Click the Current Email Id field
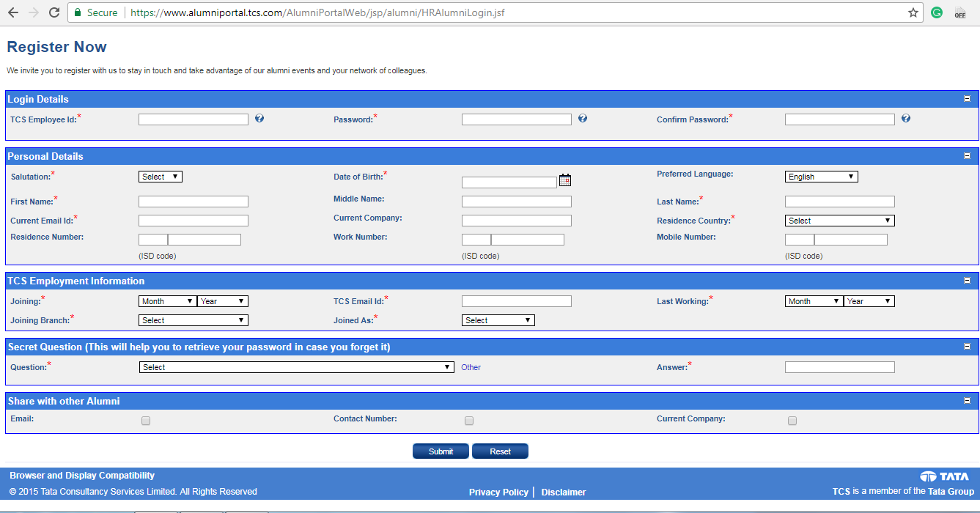This screenshot has width=980, height=513. [194, 221]
